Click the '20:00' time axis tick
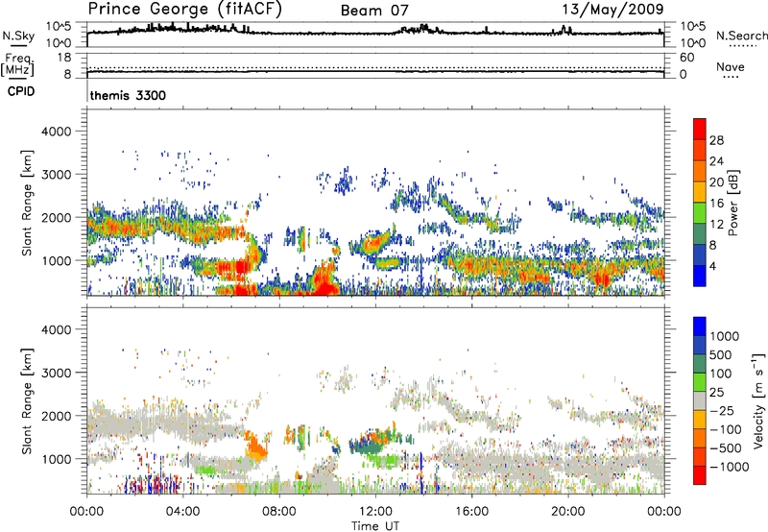768x532 pixels. point(568,512)
